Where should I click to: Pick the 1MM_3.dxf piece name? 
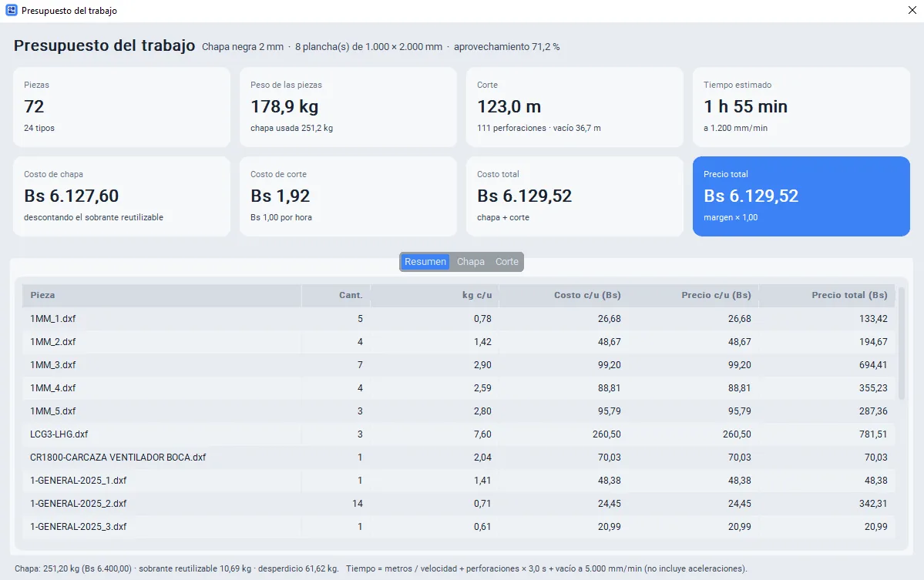[53, 365]
